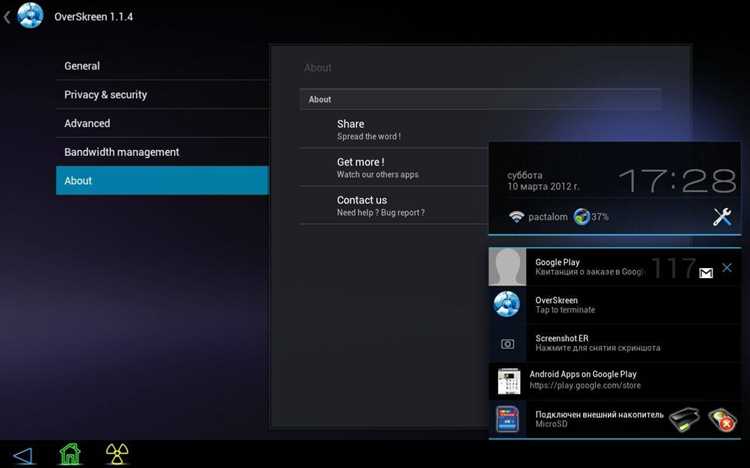This screenshot has height=468, width=750.
Task: Tap the MicroSD card notification icon
Action: click(x=507, y=419)
